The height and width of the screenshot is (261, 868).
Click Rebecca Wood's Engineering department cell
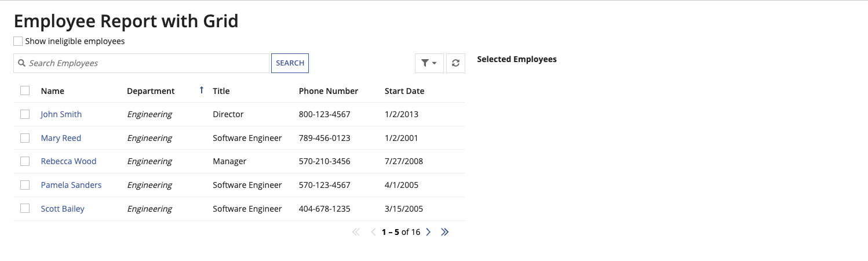click(149, 161)
